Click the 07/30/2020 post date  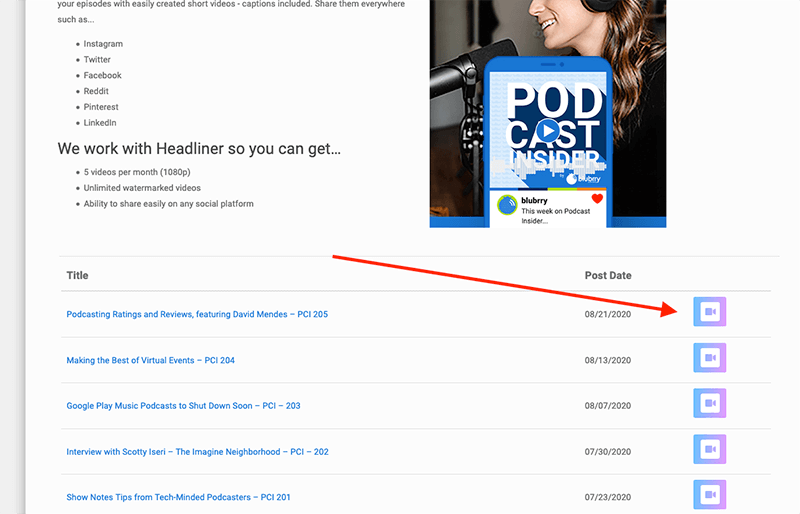coord(608,452)
